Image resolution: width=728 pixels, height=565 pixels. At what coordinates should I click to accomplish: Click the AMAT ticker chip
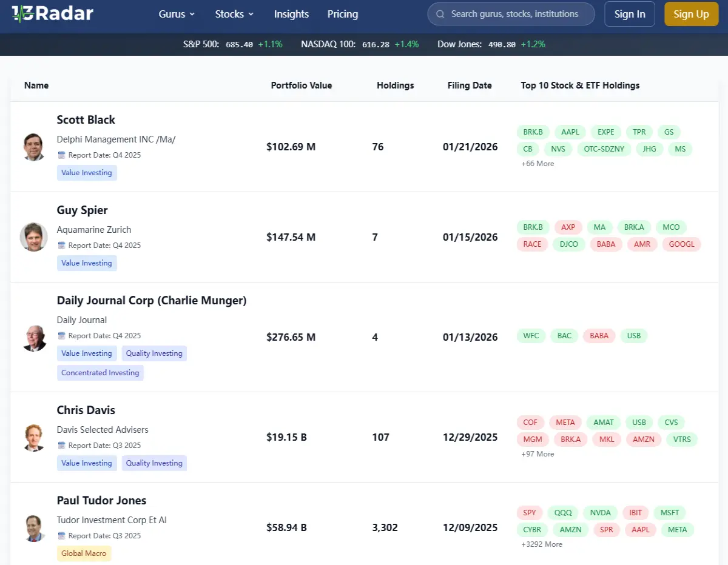(604, 423)
